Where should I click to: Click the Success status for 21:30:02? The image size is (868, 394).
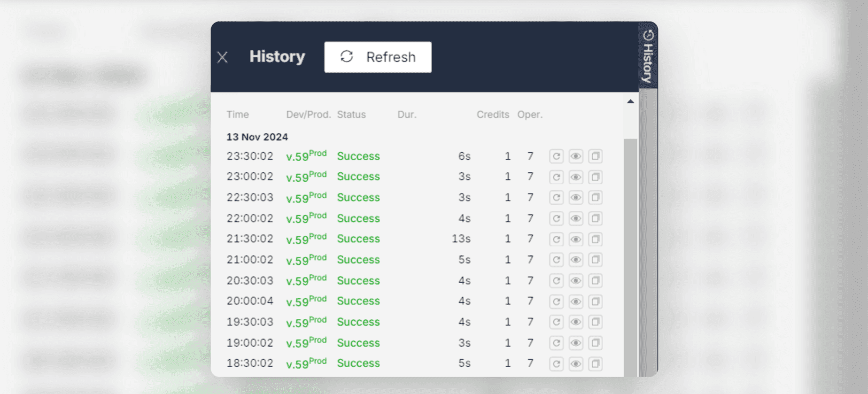tap(358, 239)
